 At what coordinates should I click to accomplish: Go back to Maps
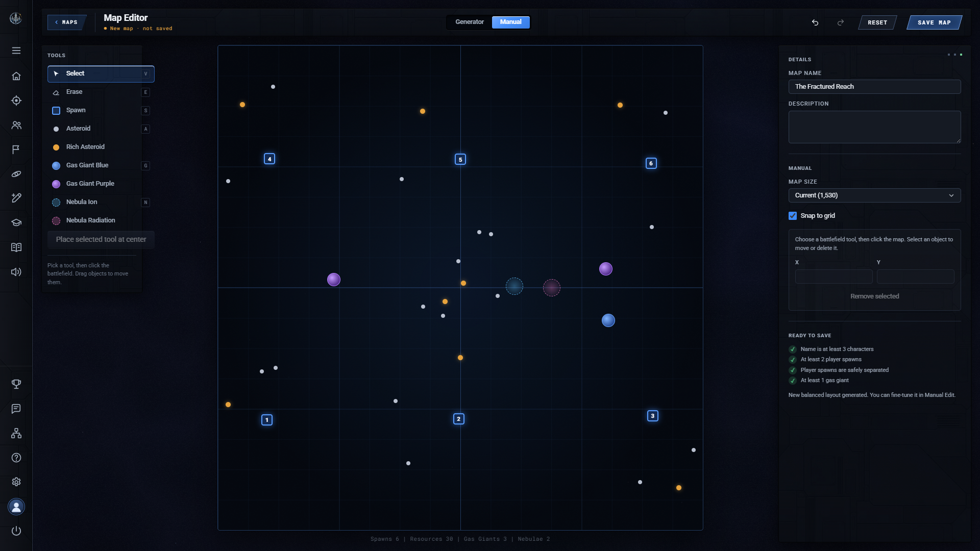click(67, 22)
